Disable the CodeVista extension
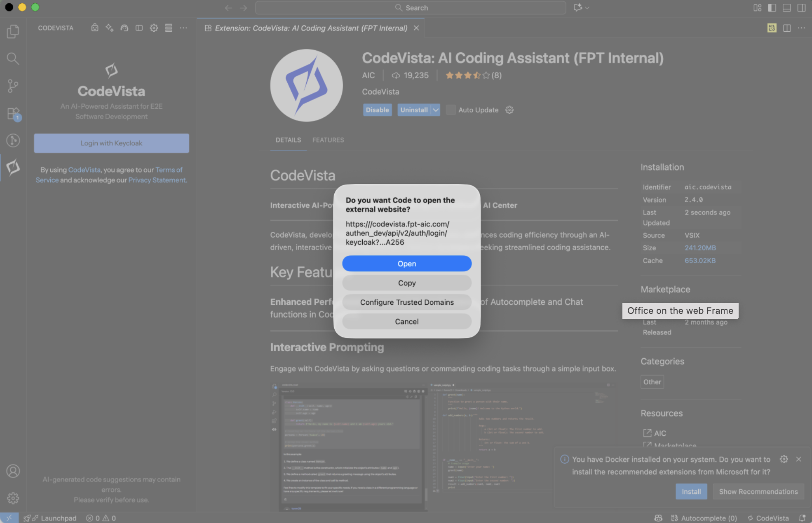Screen dimensions: 812x523 [x=377, y=110]
